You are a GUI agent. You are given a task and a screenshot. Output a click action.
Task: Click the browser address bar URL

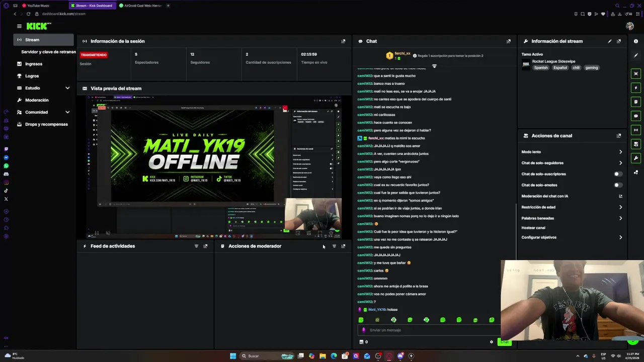63,14
